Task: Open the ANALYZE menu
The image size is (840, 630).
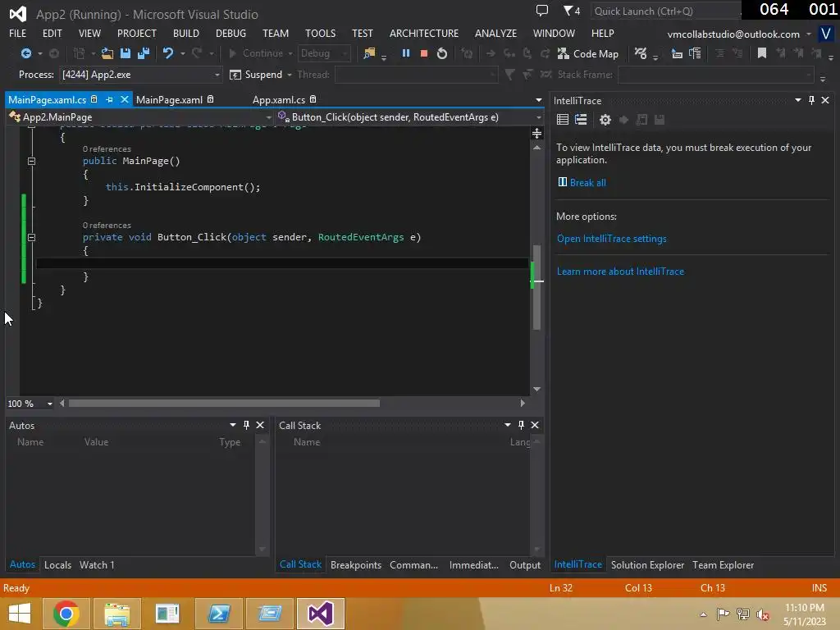Action: coord(495,33)
